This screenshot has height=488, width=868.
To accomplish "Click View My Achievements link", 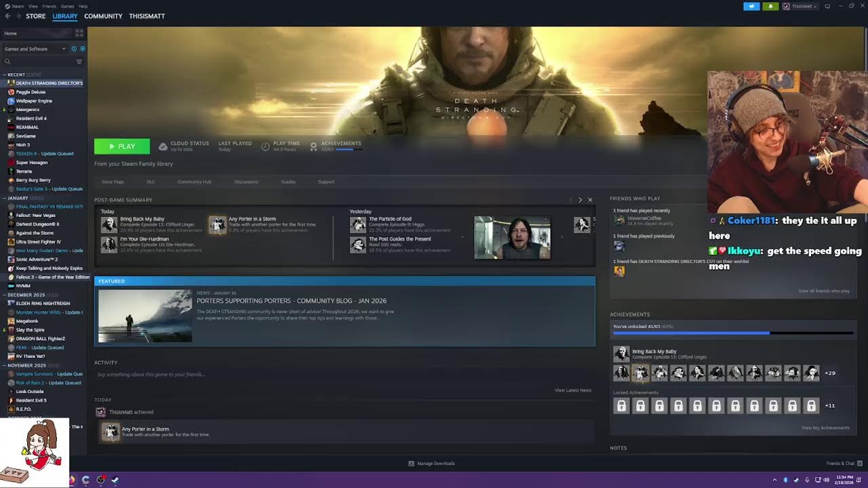I will pyautogui.click(x=825, y=428).
